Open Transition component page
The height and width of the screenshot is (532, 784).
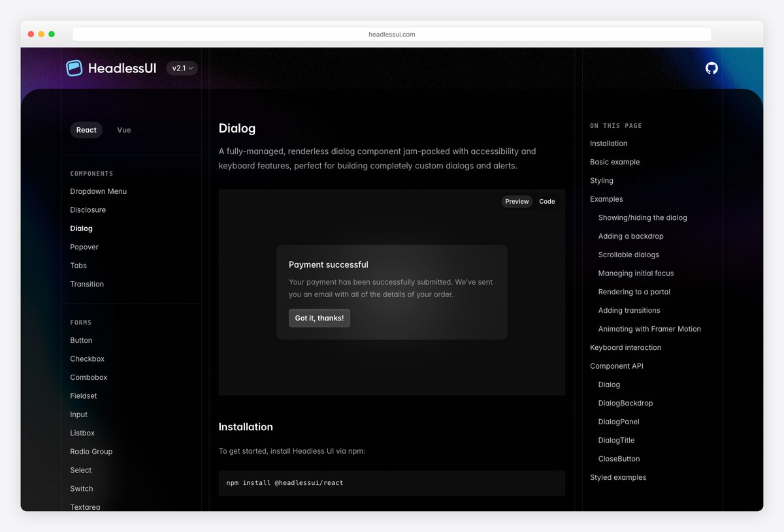point(87,284)
